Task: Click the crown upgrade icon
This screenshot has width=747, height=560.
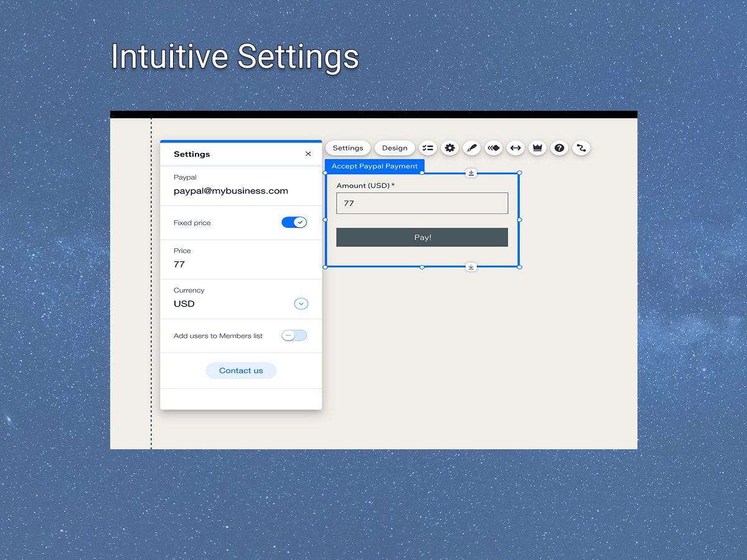Action: pos(537,148)
